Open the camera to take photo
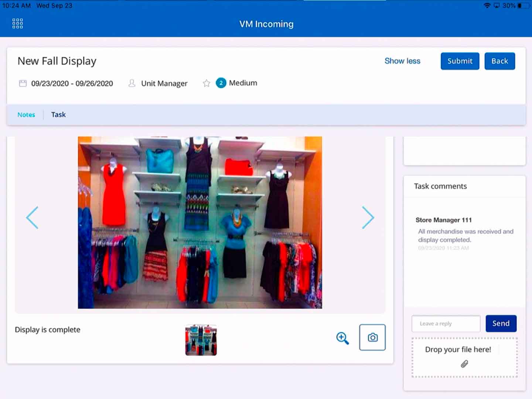The height and width of the screenshot is (399, 532). [x=372, y=337]
